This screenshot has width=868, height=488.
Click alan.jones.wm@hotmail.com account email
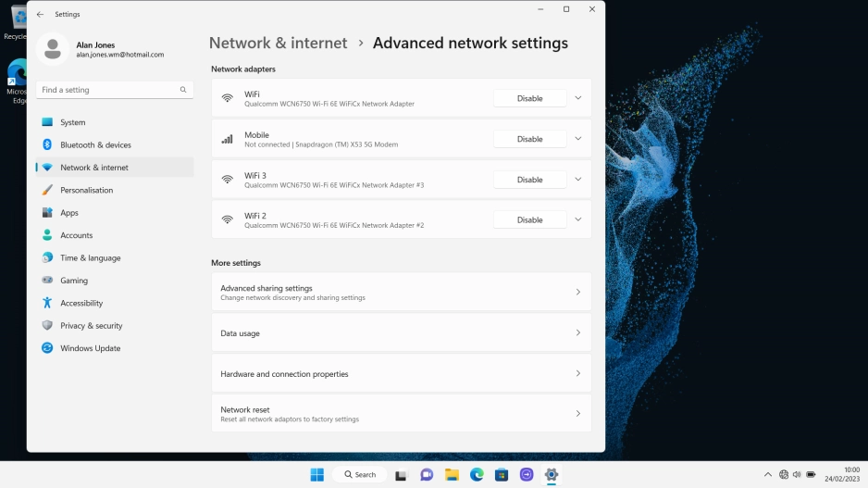coord(120,55)
